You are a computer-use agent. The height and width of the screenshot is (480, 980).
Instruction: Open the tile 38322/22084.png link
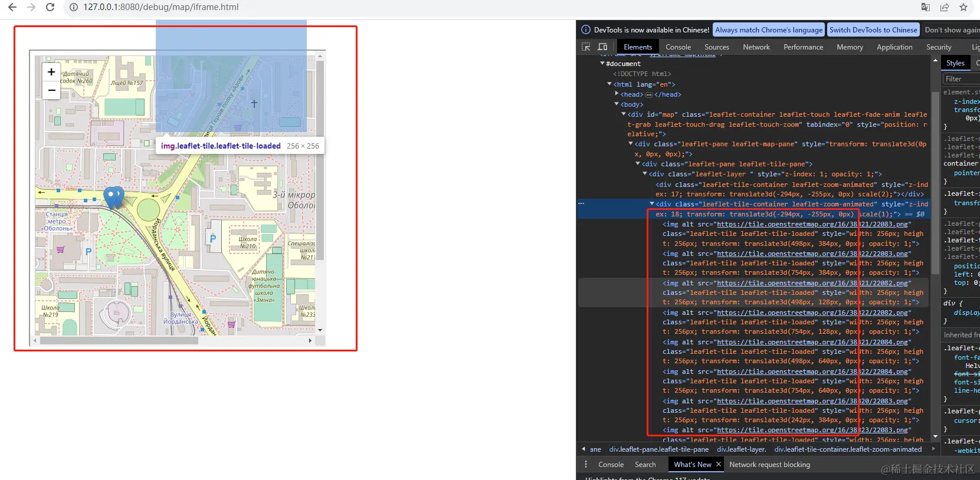[812, 371]
